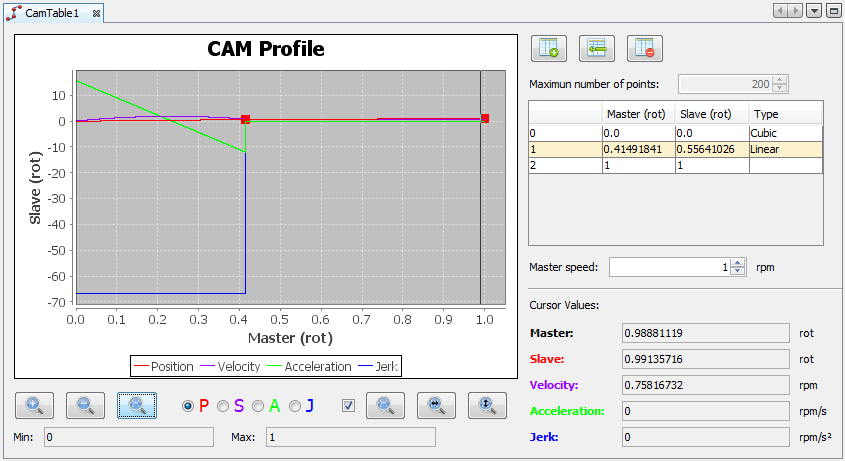
Task: Increase Maximum number of points stepper
Action: click(x=779, y=80)
